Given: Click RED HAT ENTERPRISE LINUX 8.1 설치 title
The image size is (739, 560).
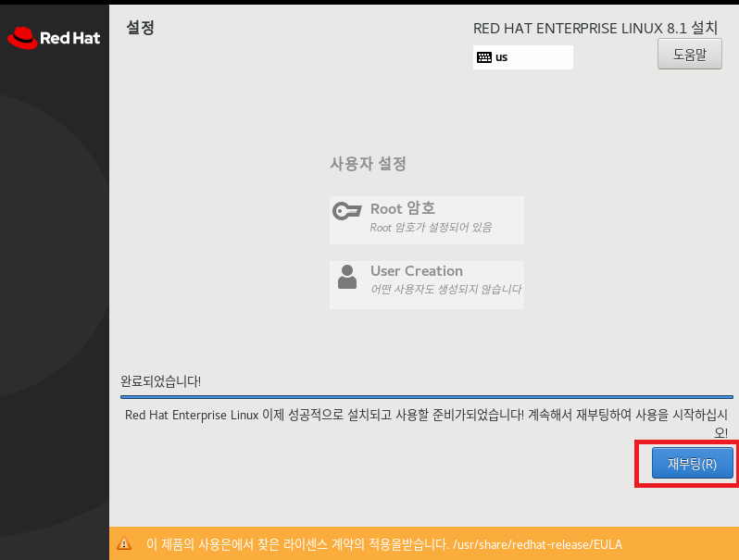Looking at the screenshot, I should click(x=595, y=29).
